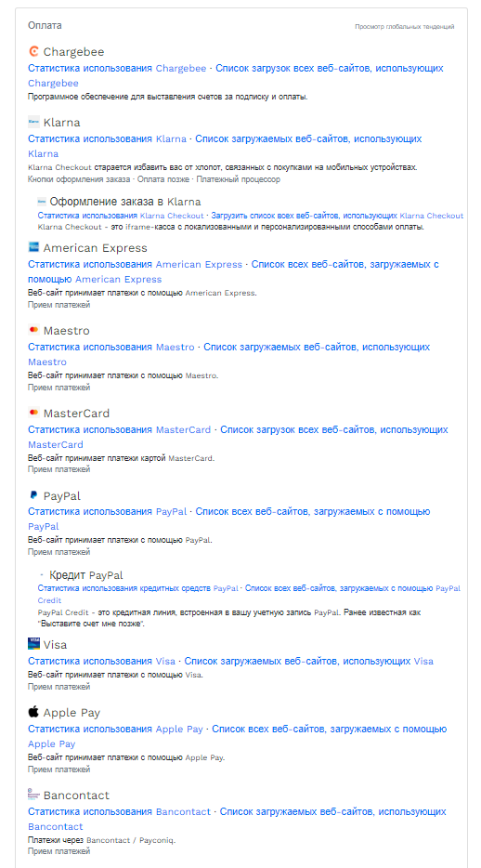The height and width of the screenshot is (868, 481).
Task: Click the small Klarna Checkout icon
Action: 42,202
